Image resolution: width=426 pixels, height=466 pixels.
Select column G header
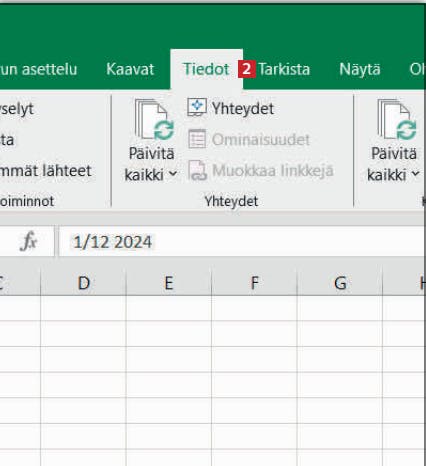tap(340, 283)
